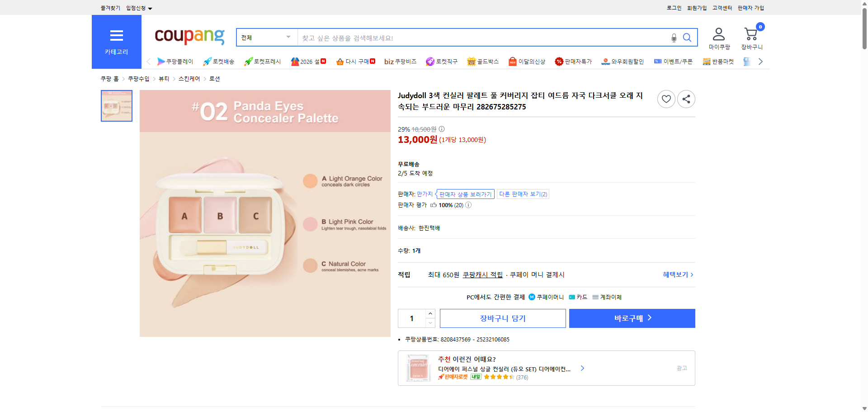The width and height of the screenshot is (868, 412).
Task: Click the share icon next to the heart
Action: pos(686,99)
